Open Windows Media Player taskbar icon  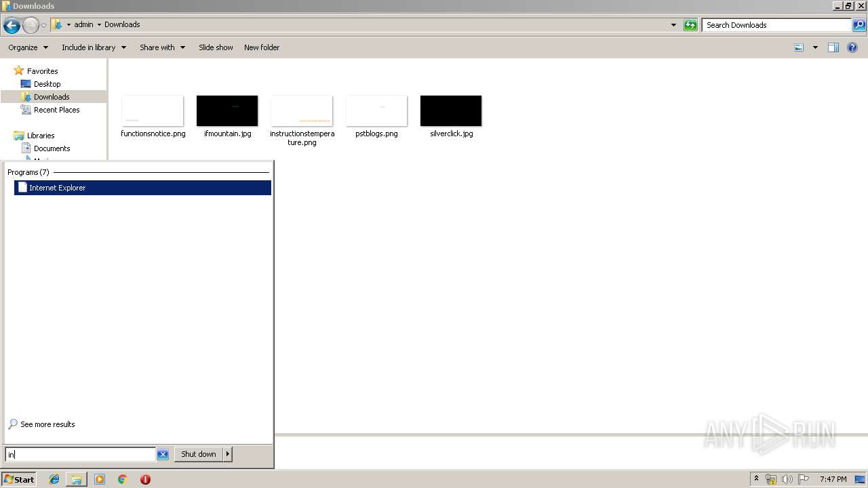(100, 479)
